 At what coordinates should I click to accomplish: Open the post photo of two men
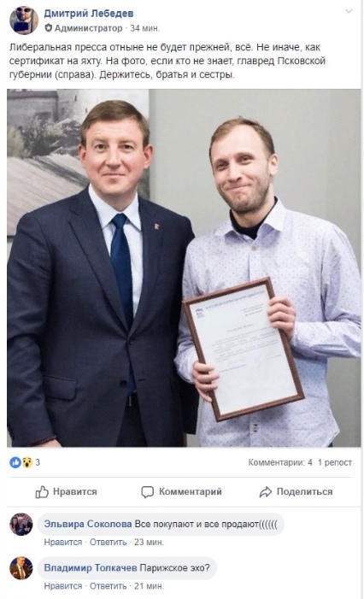(x=184, y=267)
